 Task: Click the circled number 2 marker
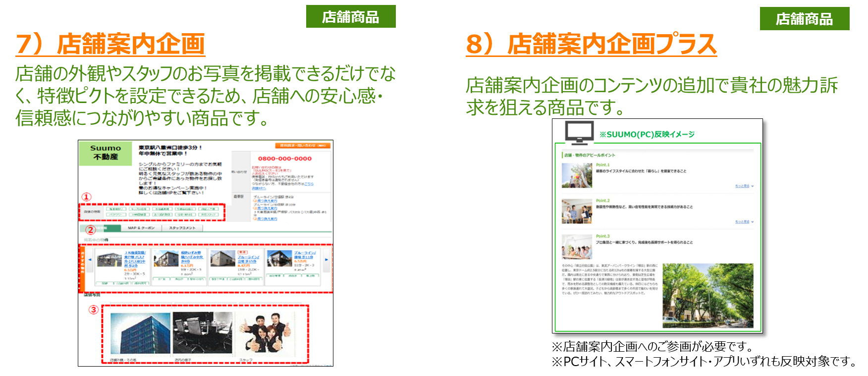[x=90, y=230]
